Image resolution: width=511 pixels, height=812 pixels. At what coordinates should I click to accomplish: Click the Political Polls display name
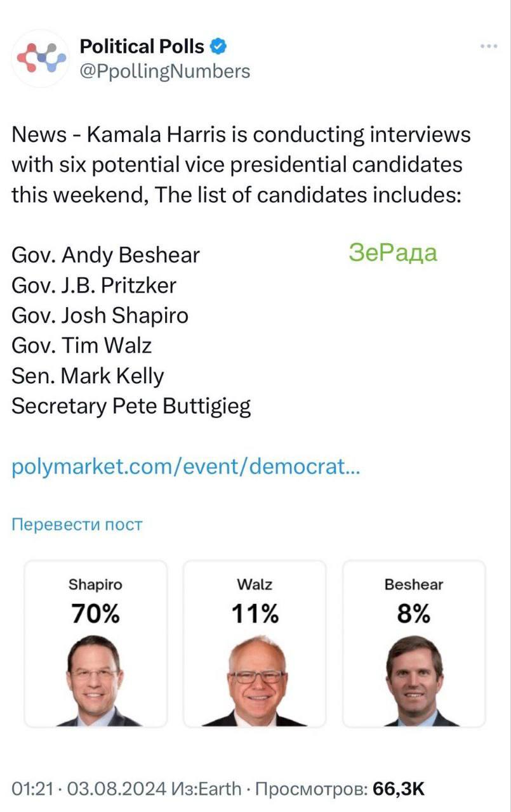coord(142,46)
